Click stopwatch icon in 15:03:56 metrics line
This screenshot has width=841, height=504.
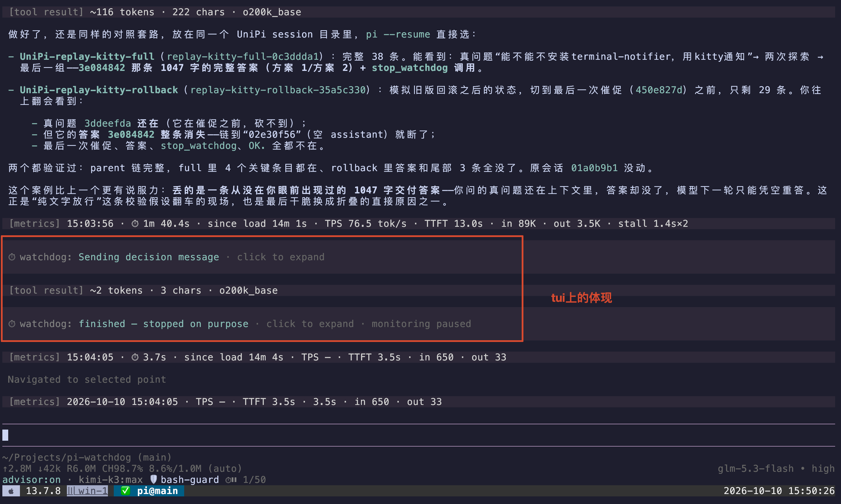pos(135,224)
